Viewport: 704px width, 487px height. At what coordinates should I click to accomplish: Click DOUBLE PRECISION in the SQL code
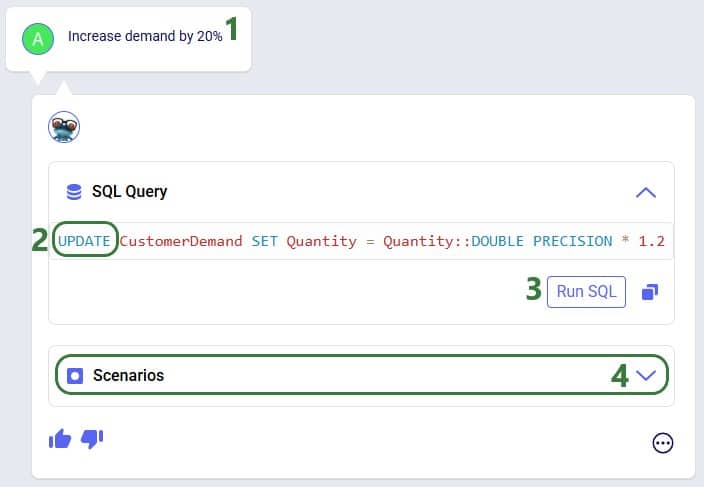coord(546,241)
